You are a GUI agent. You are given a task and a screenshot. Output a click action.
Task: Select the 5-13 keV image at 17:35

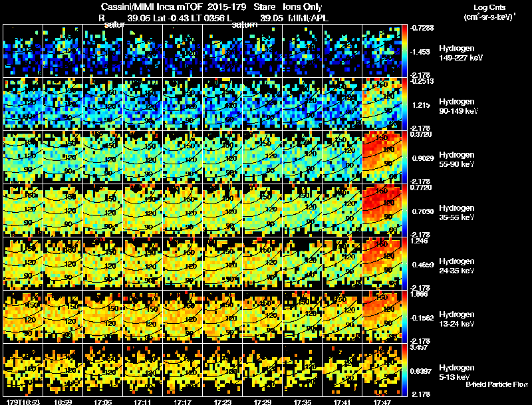pos(303,370)
